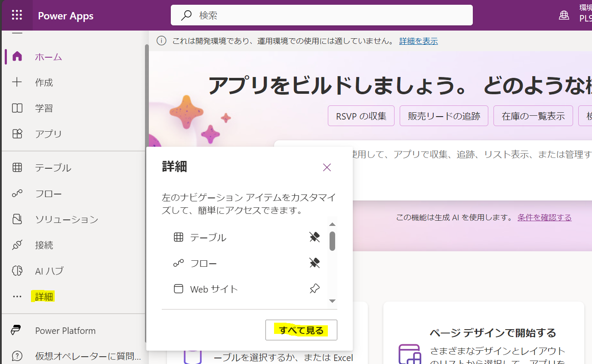Click the ページ デザインで開始する card heading
This screenshot has width=592, height=364.
click(493, 333)
